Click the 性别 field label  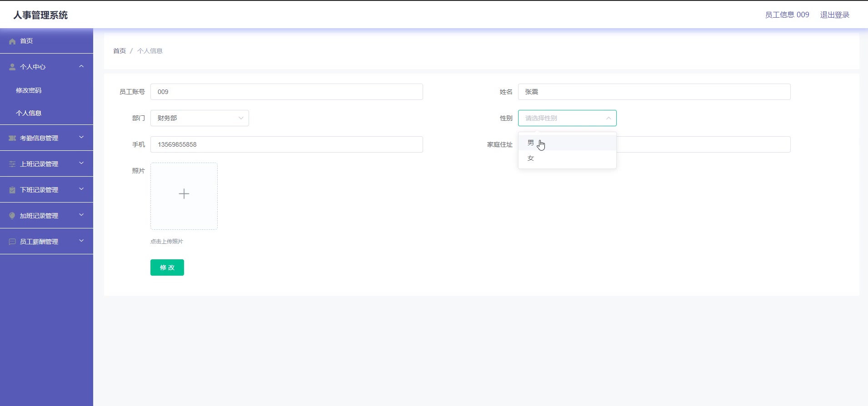(506, 118)
